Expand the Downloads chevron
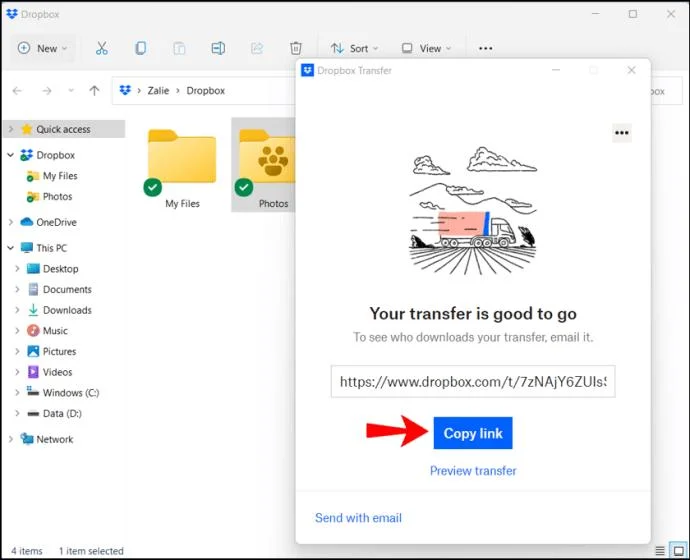 [17, 310]
